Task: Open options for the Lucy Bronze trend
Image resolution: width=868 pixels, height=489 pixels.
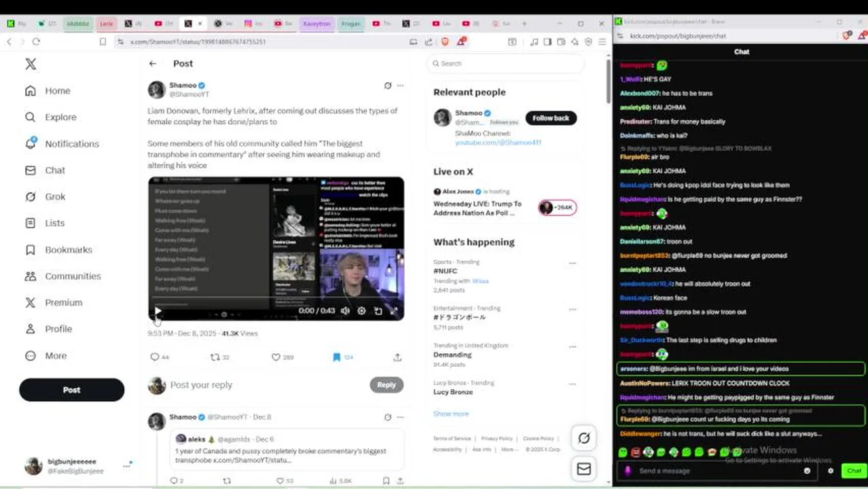Action: click(x=573, y=384)
